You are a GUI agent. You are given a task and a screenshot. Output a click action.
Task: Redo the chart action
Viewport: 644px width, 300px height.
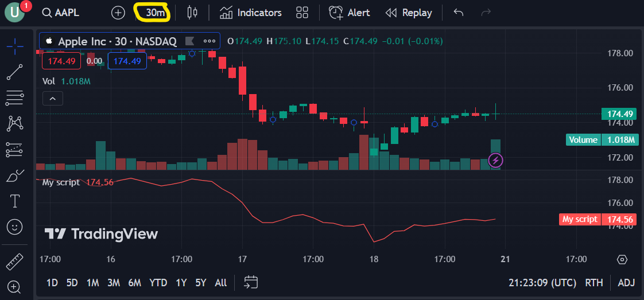pos(486,13)
